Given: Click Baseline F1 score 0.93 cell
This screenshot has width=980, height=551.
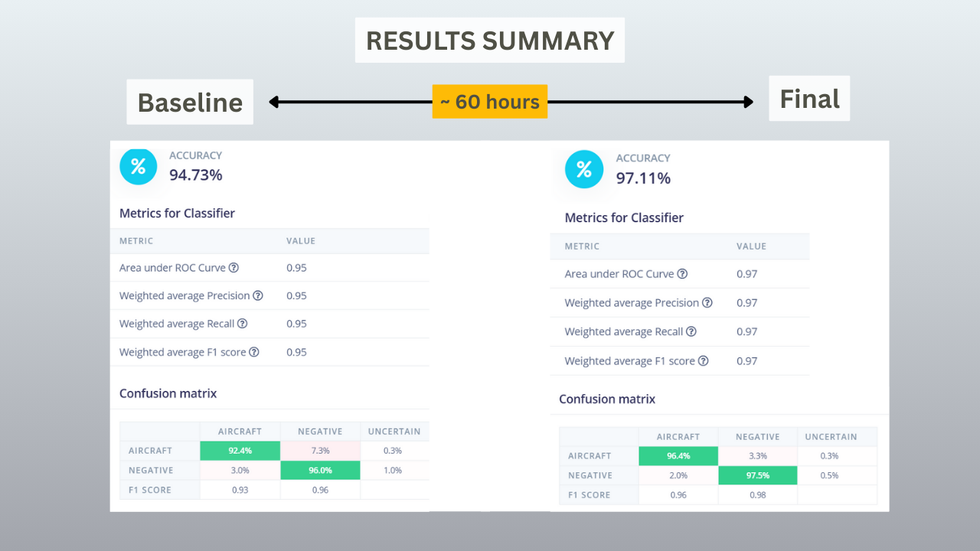Looking at the screenshot, I should click(240, 490).
